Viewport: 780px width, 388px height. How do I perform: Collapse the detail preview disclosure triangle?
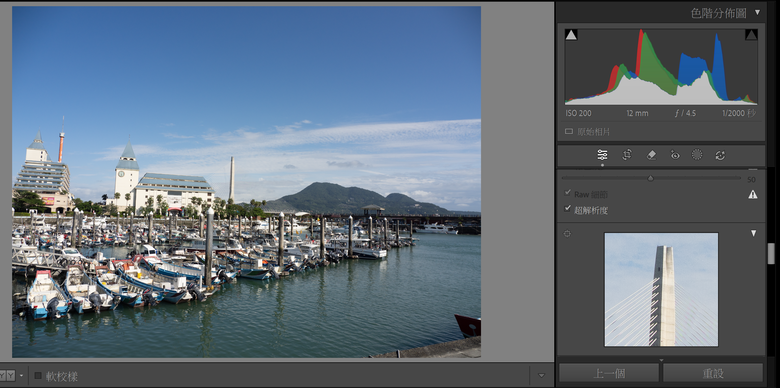753,233
